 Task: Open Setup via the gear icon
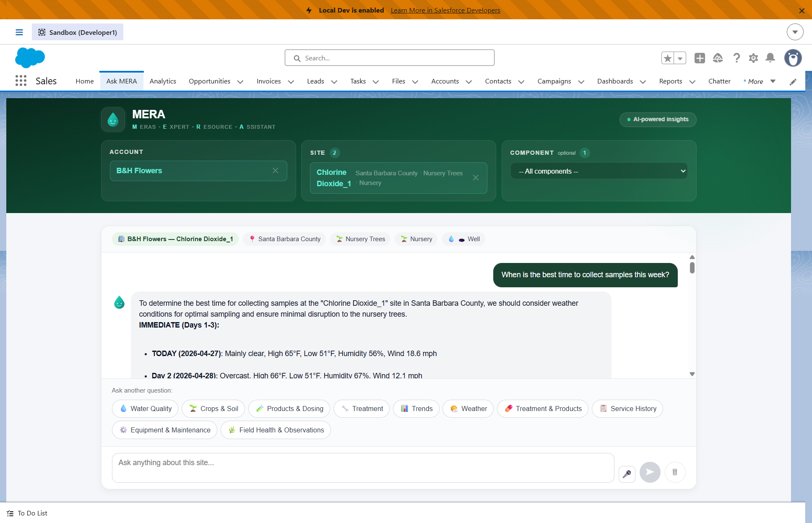pyautogui.click(x=753, y=58)
